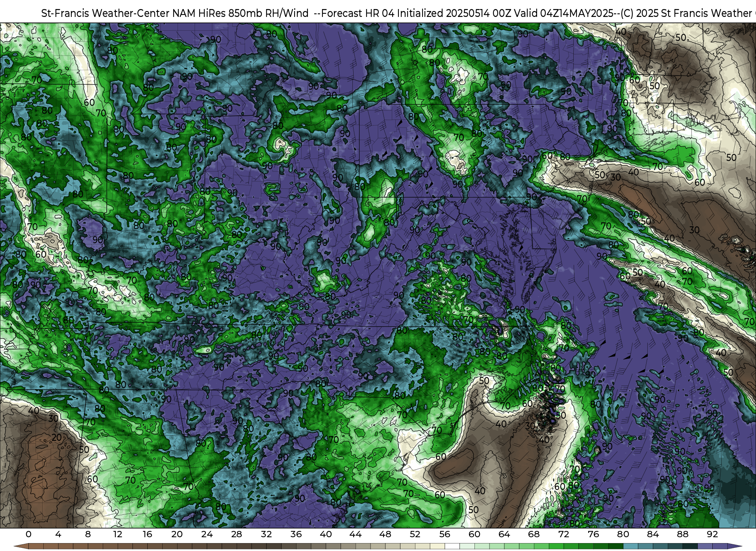Pick the colorbar tick label "44"
The width and height of the screenshot is (756, 551).
pos(356,534)
